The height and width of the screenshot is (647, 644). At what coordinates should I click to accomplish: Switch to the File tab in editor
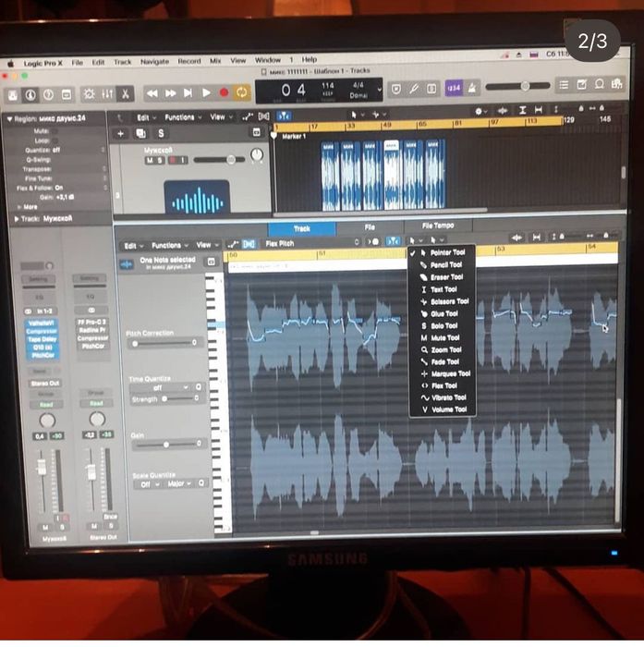coord(370,227)
